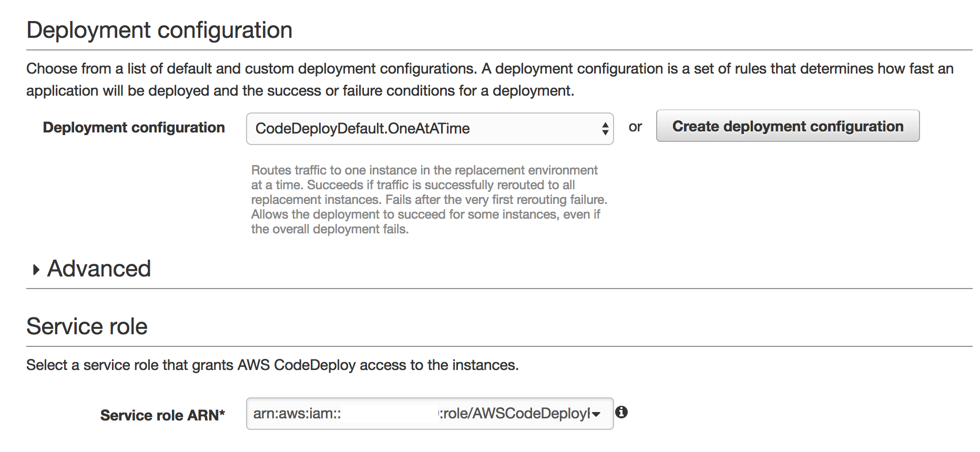Click the Advanced heading text
Screen dimensions: 980x452
tap(99, 269)
